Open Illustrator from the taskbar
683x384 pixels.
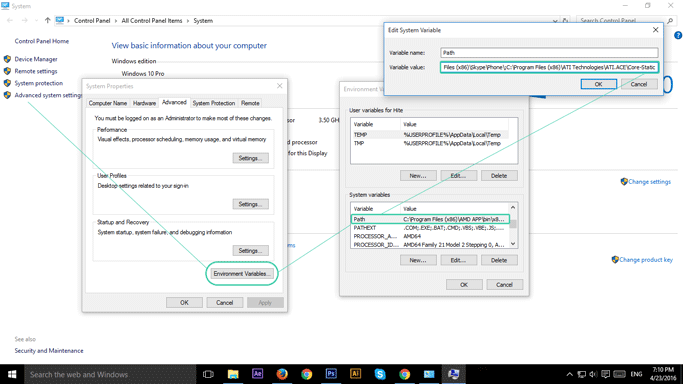[355, 374]
